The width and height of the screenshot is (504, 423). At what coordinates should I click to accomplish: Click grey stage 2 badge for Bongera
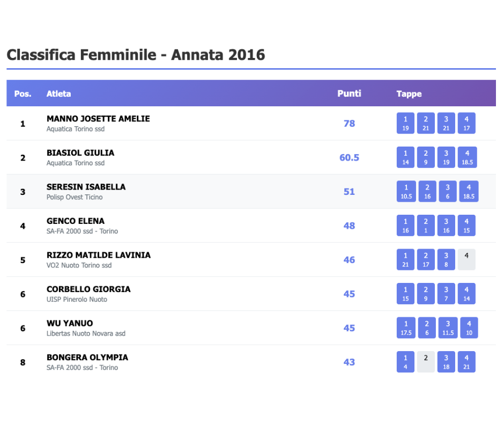coord(426,361)
